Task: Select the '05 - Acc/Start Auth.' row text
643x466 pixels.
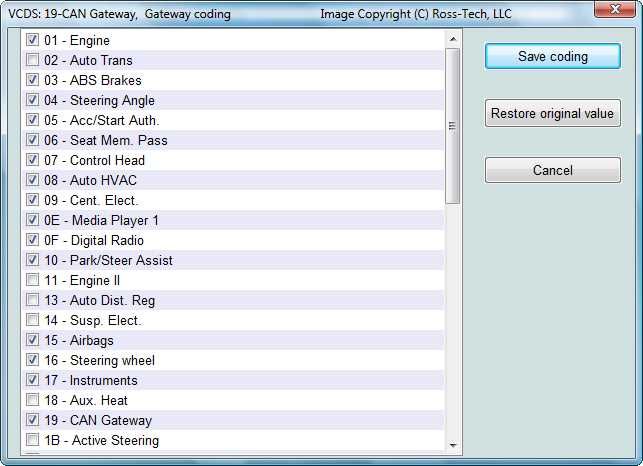Action: click(x=102, y=120)
